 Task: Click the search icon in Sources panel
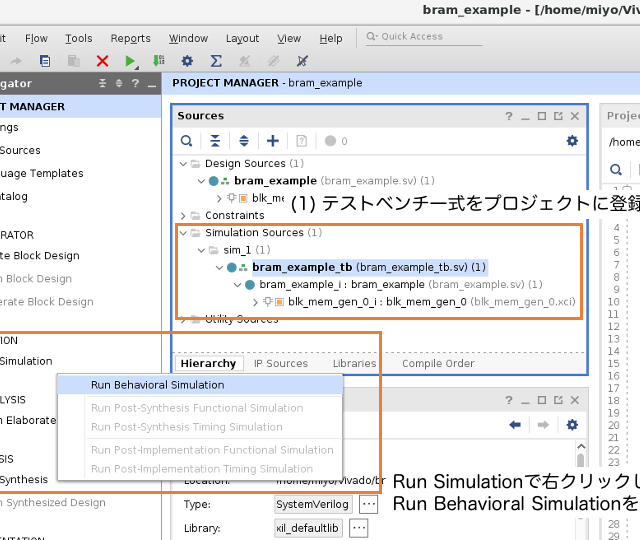(x=186, y=141)
